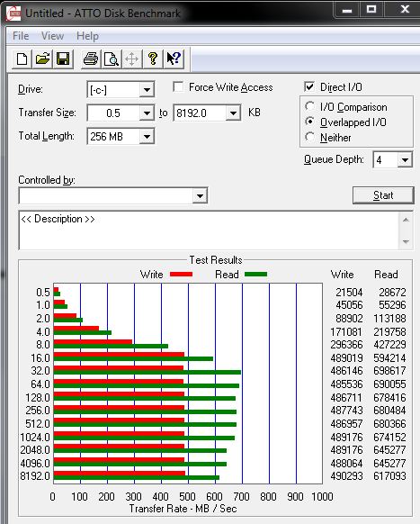This screenshot has height=524, width=420.
Task: Save results with the floppy disk icon
Action: [x=63, y=59]
